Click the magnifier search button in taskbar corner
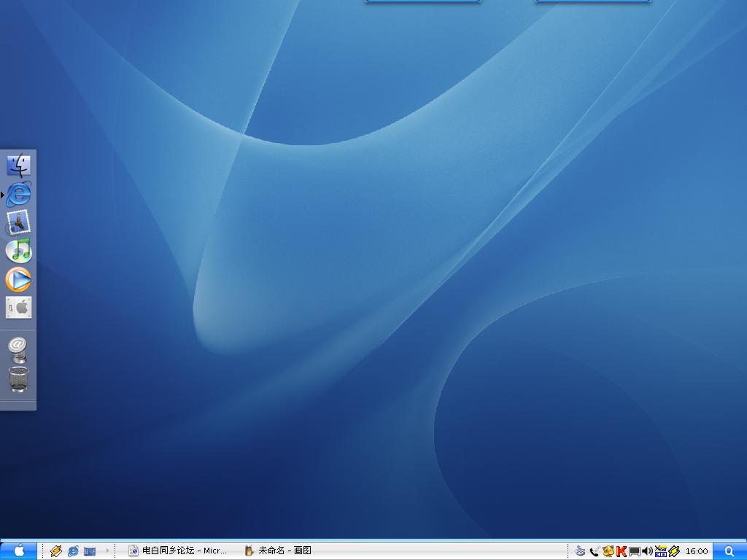This screenshot has height=560, width=747. tap(729, 551)
